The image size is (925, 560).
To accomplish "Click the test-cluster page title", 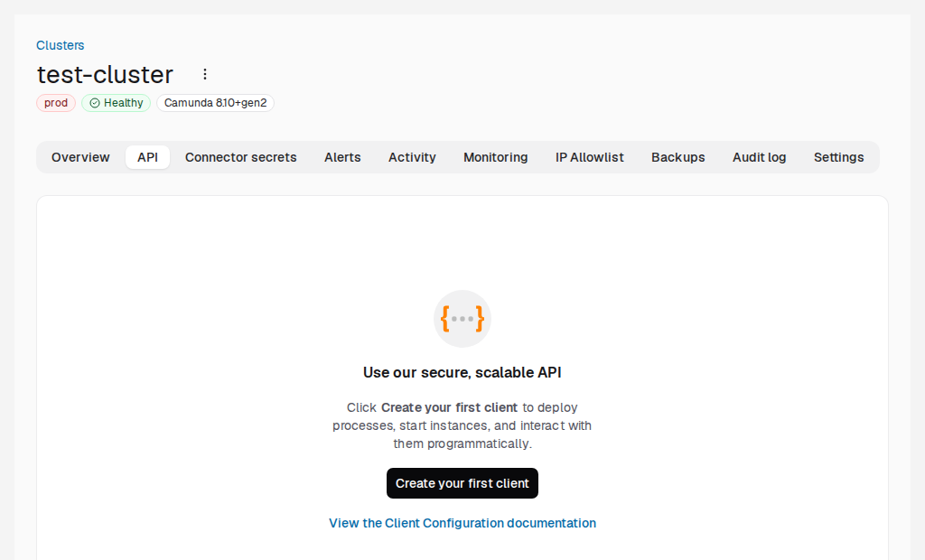I will pyautogui.click(x=105, y=75).
